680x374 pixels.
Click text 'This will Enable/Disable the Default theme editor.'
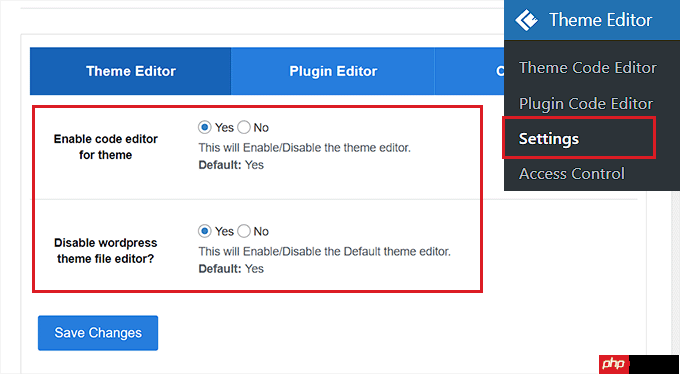(x=325, y=252)
